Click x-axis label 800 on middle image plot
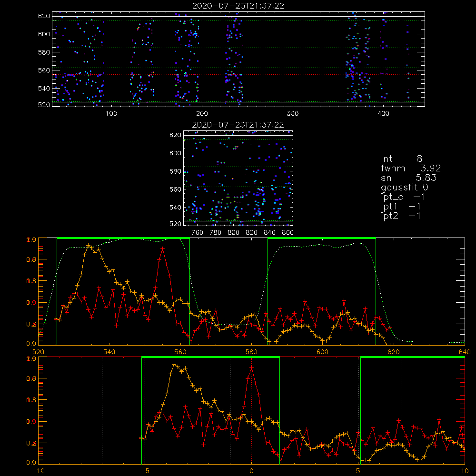This screenshot has height=476, width=476. 233,233
